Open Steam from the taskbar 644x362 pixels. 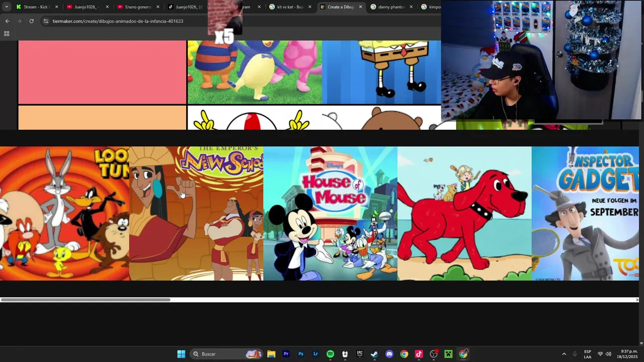pos(374,354)
